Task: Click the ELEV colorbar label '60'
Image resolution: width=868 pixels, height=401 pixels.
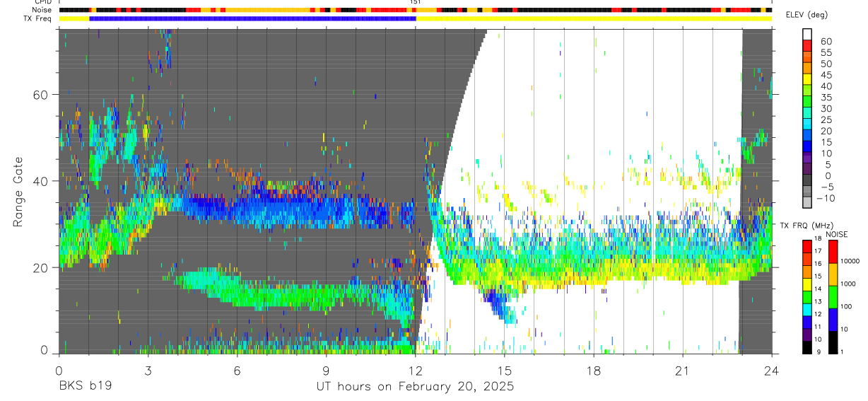Action: (826, 41)
